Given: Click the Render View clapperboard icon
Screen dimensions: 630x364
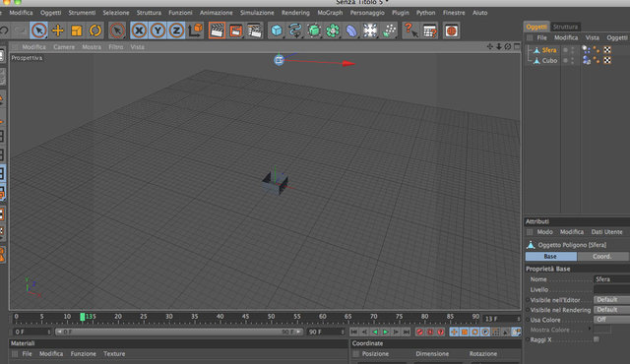Looking at the screenshot, I should click(217, 30).
